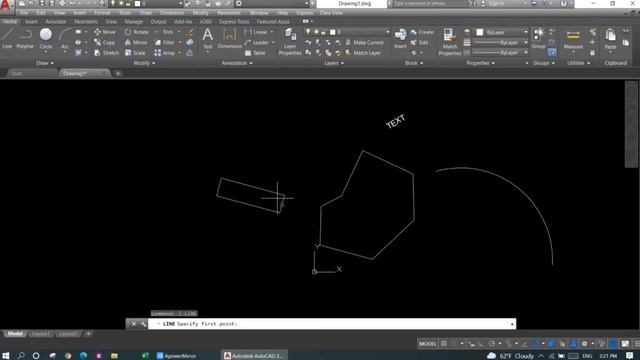Open the AutoCAD application menu logo

(6, 6)
